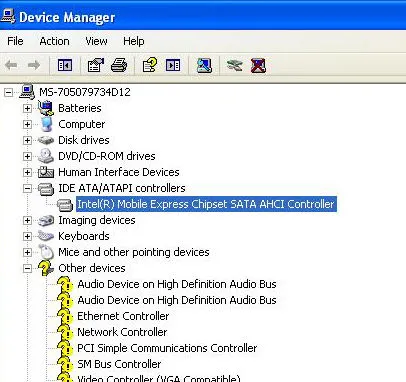Viewport: 406px width, 382px height.
Task: Click the root computer icon MS-705079734D12
Action: (27, 92)
